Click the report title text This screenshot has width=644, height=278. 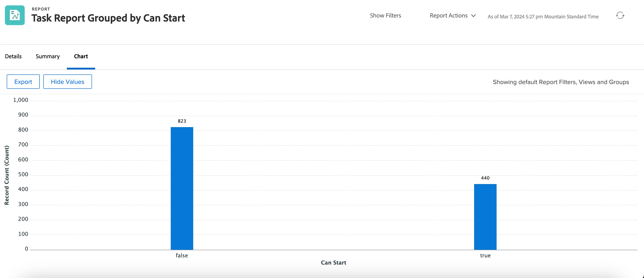pyautogui.click(x=108, y=18)
